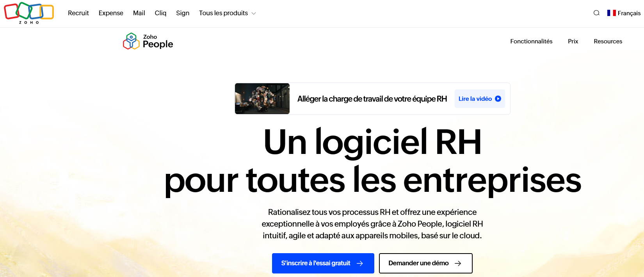Viewport: 644px width, 277px height.
Task: Open the Fonctionnalités page
Action: coord(531,41)
